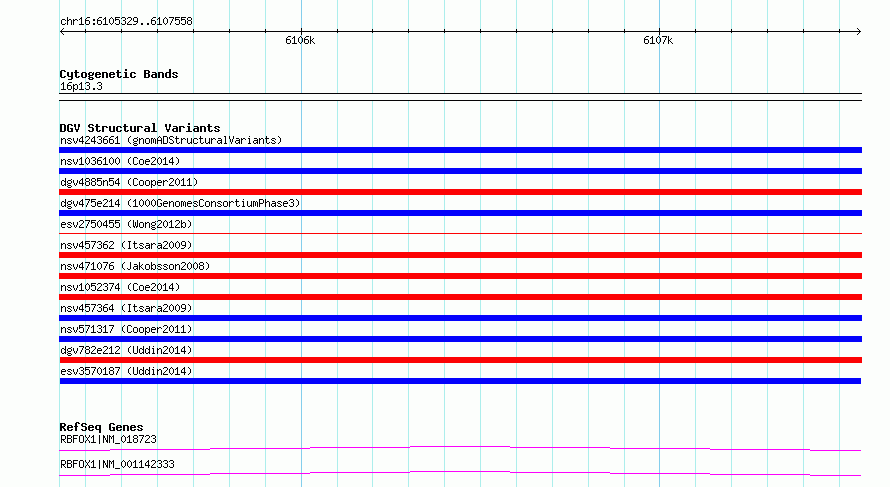
Task: Click the nsv1036100 (Coe2014) label
Action: [120, 161]
